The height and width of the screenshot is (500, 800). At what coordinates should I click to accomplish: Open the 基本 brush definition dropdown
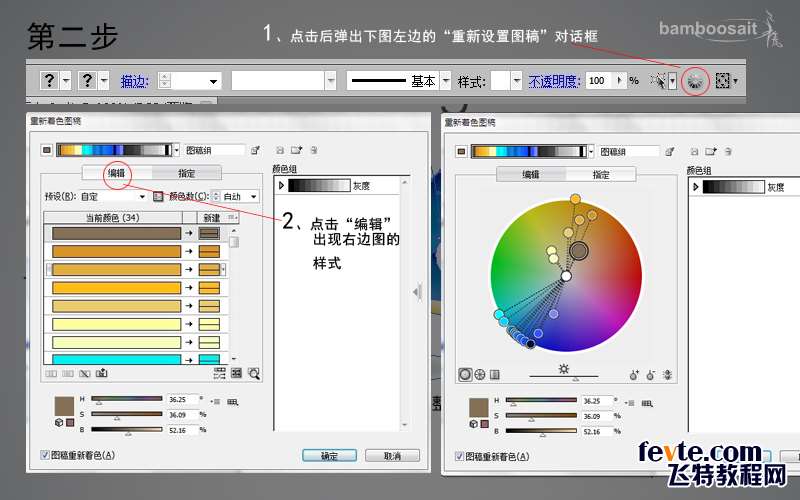(x=445, y=81)
